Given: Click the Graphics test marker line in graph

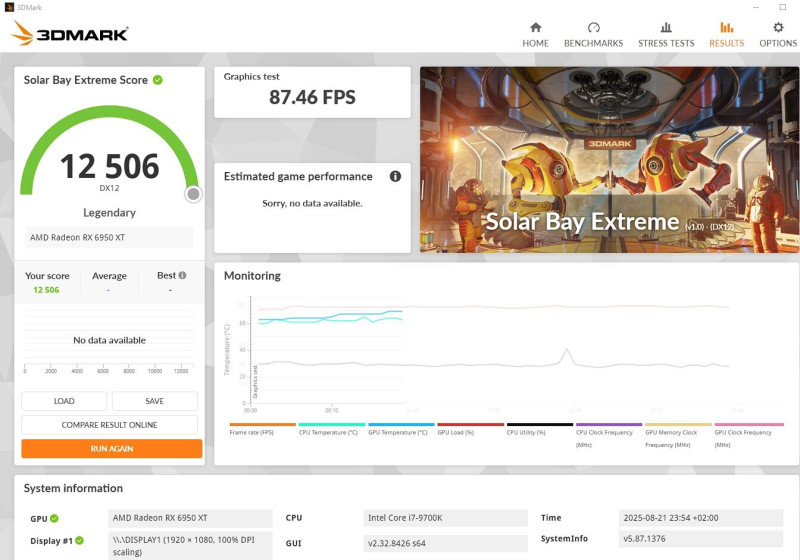Looking at the screenshot, I should pos(251,349).
